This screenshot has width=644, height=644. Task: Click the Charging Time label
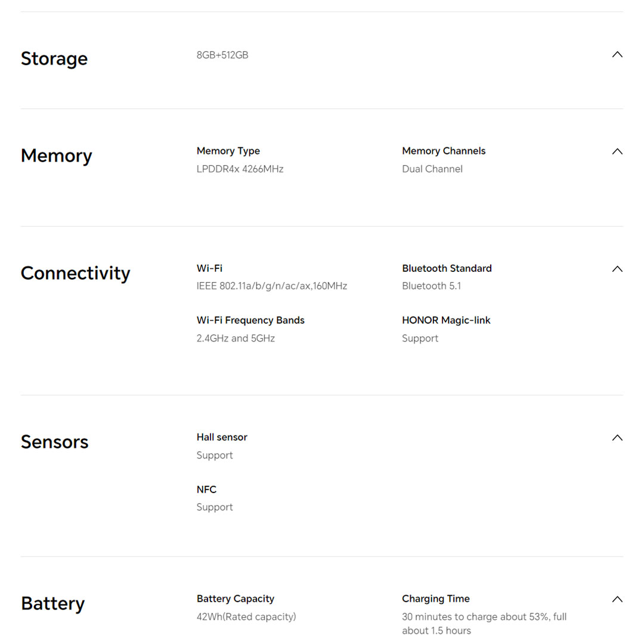tap(436, 599)
